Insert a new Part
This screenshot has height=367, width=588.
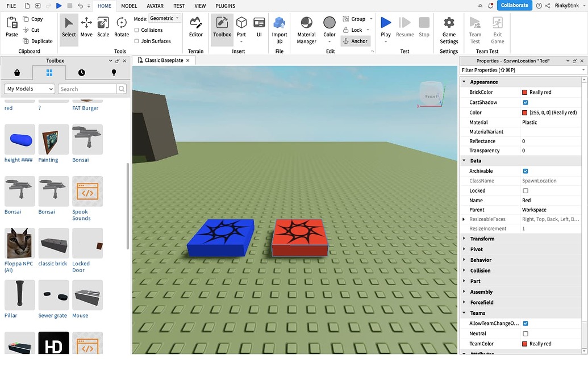point(241,27)
